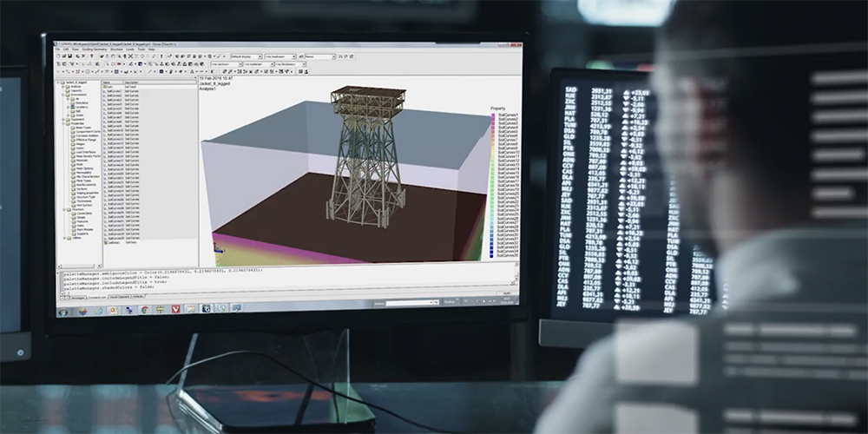
Task: Open the no loadcase dropdown
Action: pos(280,56)
